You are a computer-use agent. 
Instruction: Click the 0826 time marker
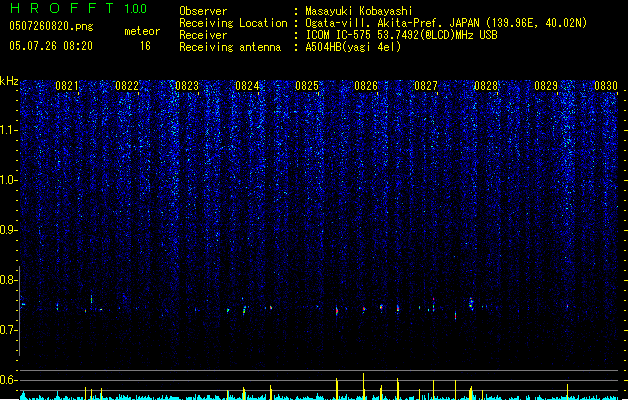click(x=366, y=86)
